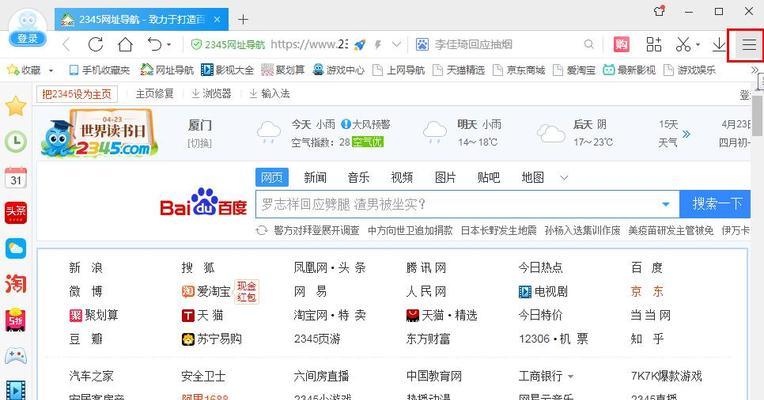The width and height of the screenshot is (764, 400).
Task: Open the extensions grid icon
Action: (x=653, y=44)
